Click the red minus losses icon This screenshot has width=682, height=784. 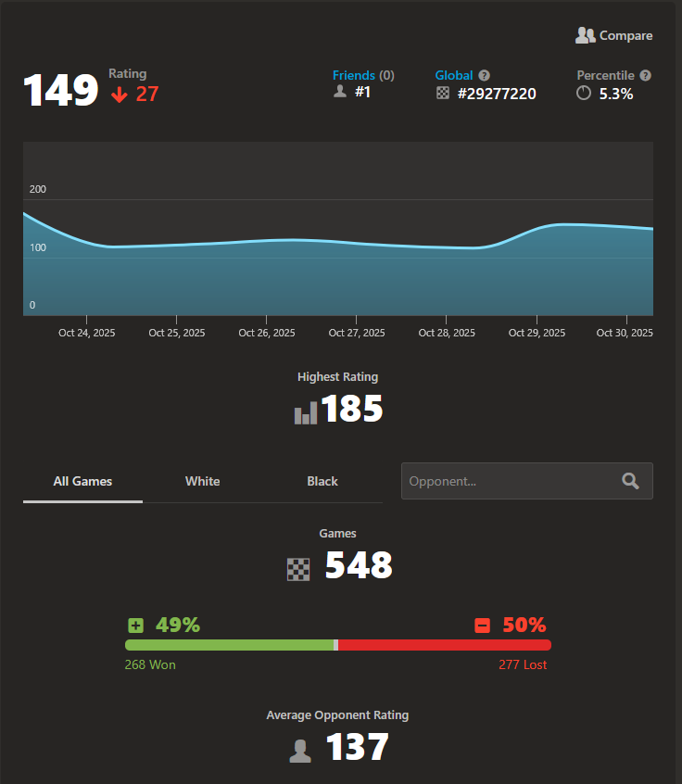coord(483,626)
